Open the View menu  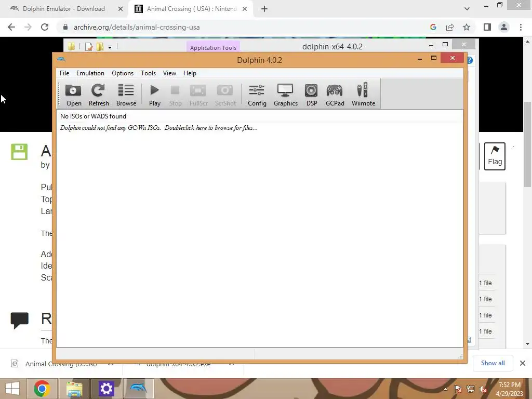(x=169, y=73)
